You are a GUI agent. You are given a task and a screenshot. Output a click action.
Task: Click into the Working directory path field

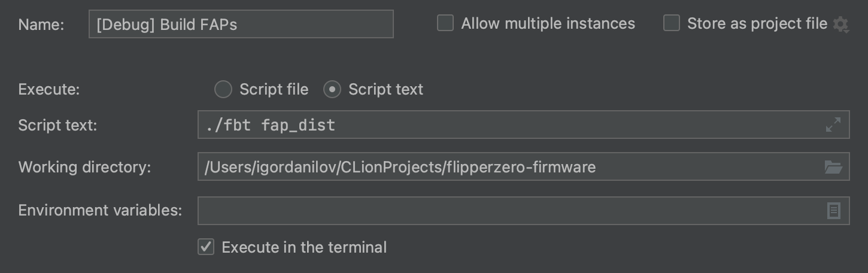tap(509, 167)
